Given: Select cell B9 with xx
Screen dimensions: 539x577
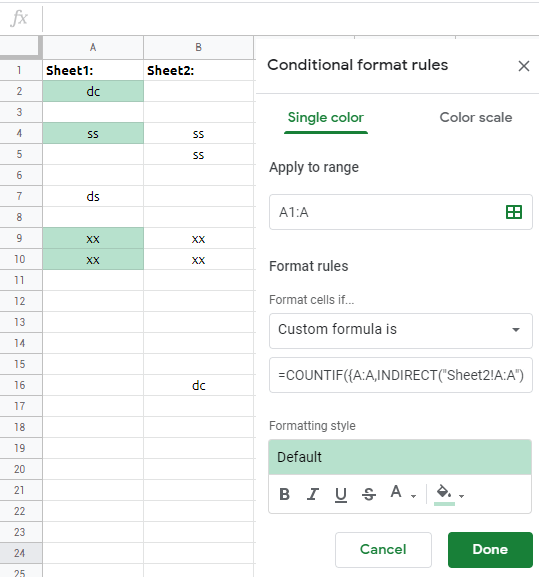Looking at the screenshot, I should (x=198, y=238).
